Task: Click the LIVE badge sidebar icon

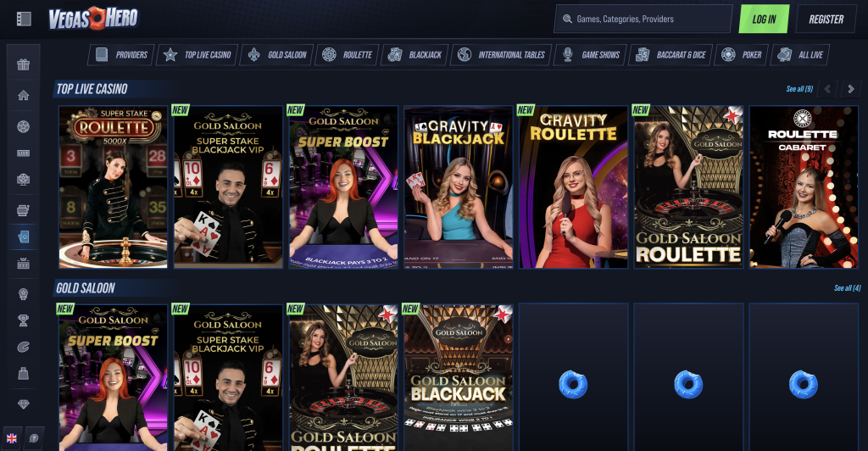Action: [23, 153]
